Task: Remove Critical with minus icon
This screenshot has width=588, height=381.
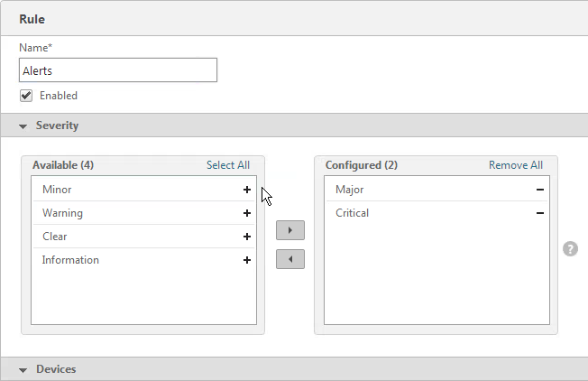Action: [x=540, y=213]
